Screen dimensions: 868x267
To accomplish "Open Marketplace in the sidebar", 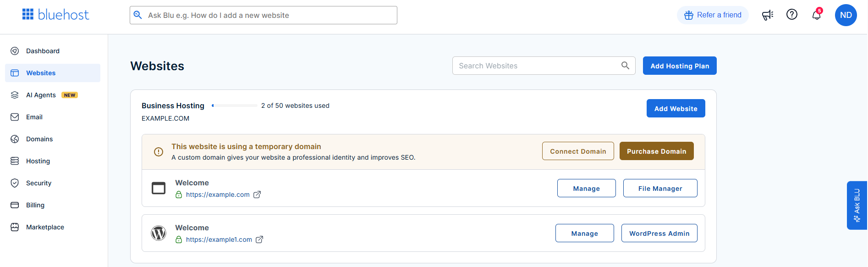I will point(53,227).
